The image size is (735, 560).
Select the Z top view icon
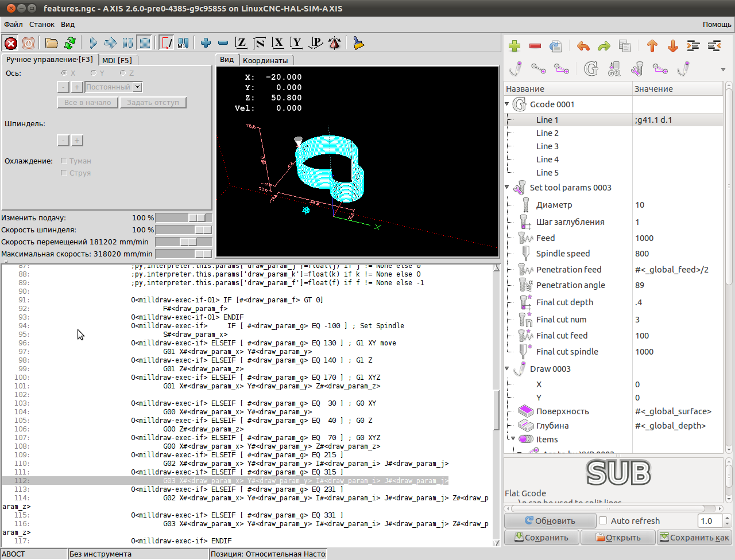pos(241,43)
